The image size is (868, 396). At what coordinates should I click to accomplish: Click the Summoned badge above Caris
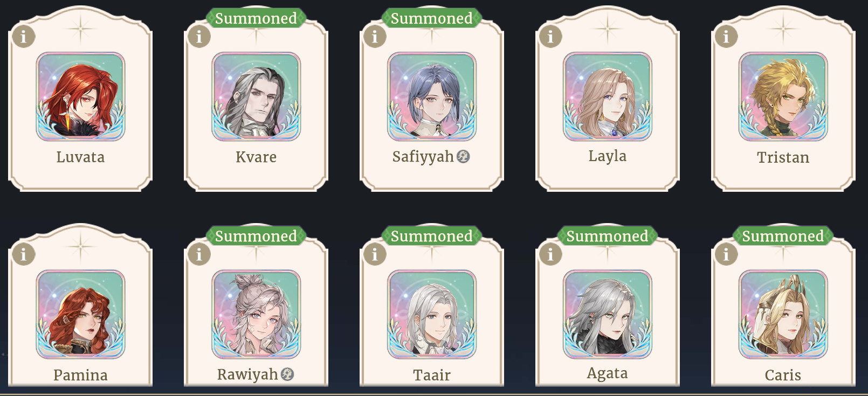point(783,236)
